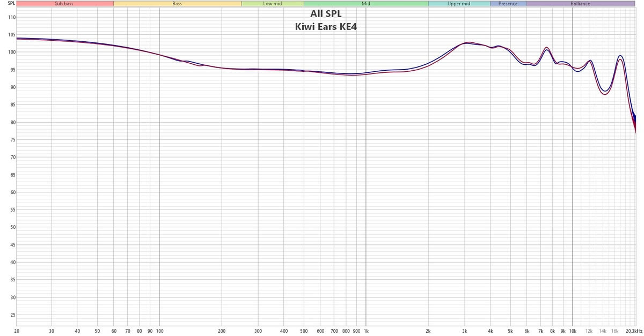Click the Low mid band label
The height and width of the screenshot is (336, 644).
272,4
